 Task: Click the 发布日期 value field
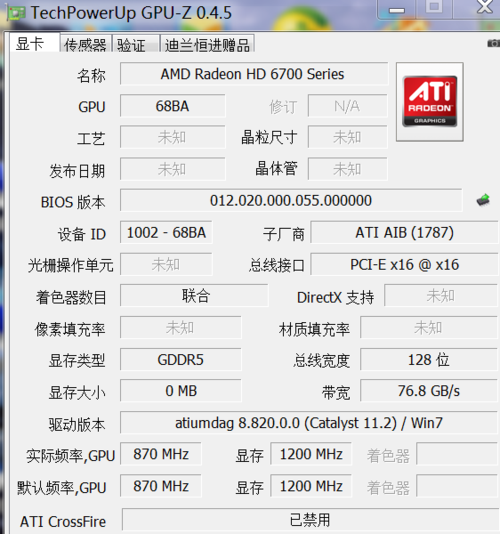tap(172, 169)
